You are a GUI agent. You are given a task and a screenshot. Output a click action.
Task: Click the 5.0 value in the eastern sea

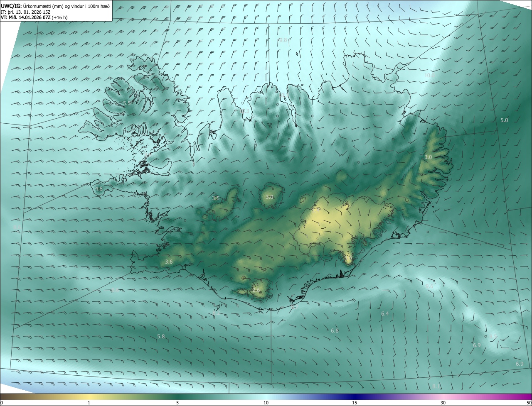click(504, 120)
